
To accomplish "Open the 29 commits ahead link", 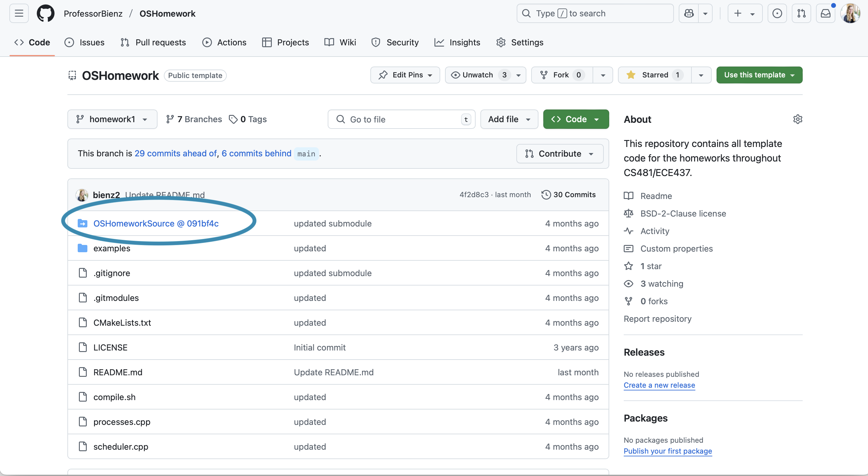I will (176, 154).
